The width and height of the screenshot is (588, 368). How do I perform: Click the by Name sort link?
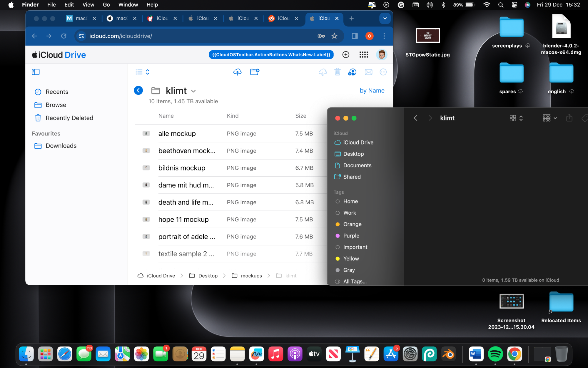[x=372, y=91]
